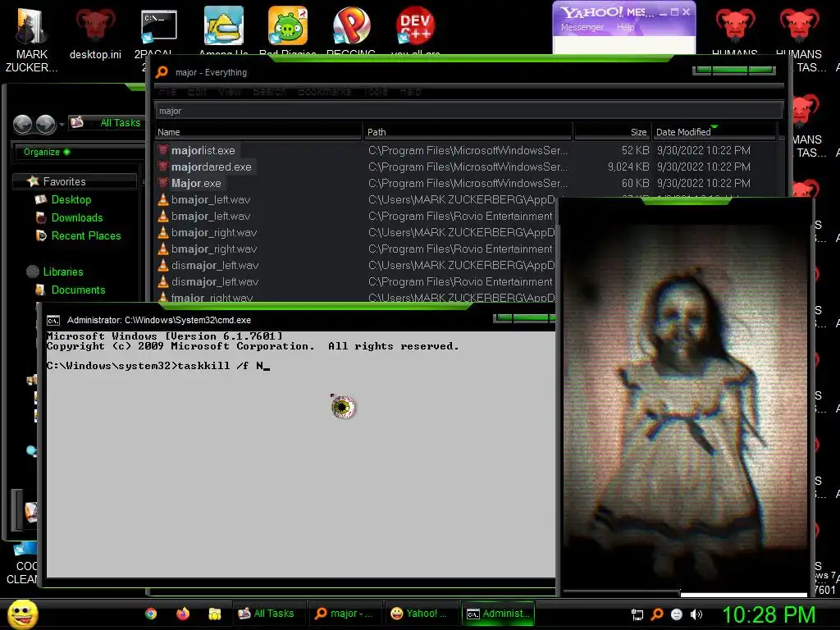This screenshot has height=630, width=840.
Task: Launch Chrome from the taskbar
Action: 151,614
